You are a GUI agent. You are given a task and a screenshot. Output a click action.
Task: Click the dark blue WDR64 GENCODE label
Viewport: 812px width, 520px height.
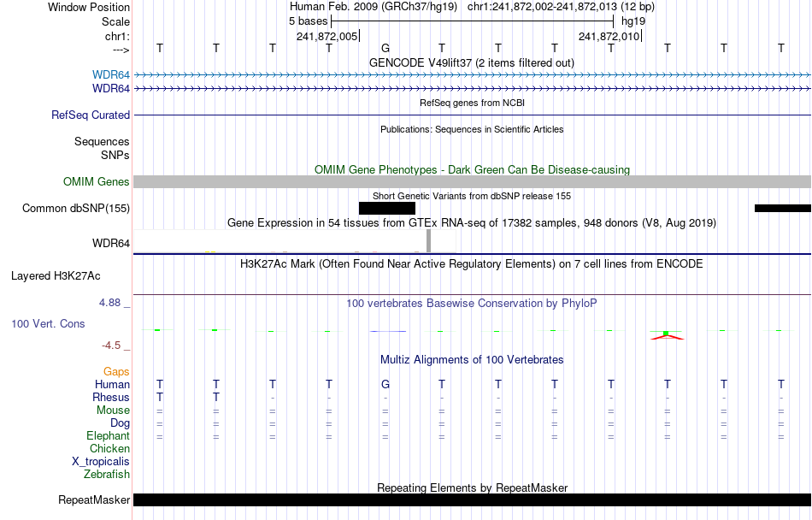tap(111, 89)
